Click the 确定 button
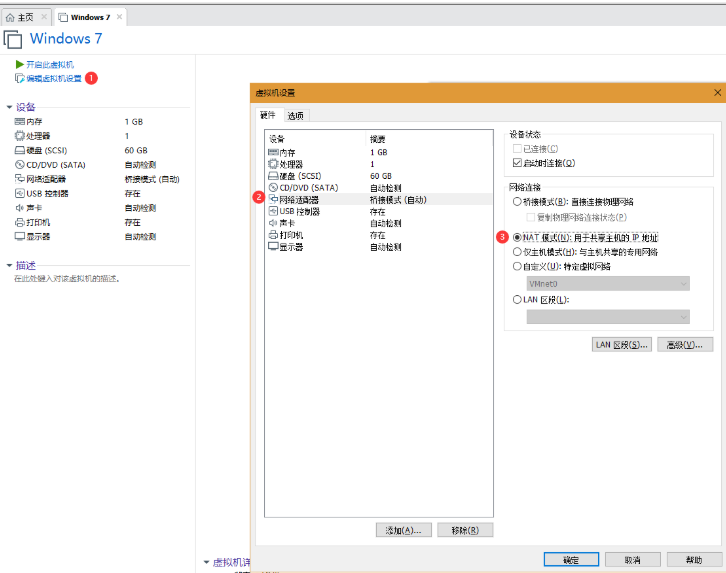 tap(571, 560)
